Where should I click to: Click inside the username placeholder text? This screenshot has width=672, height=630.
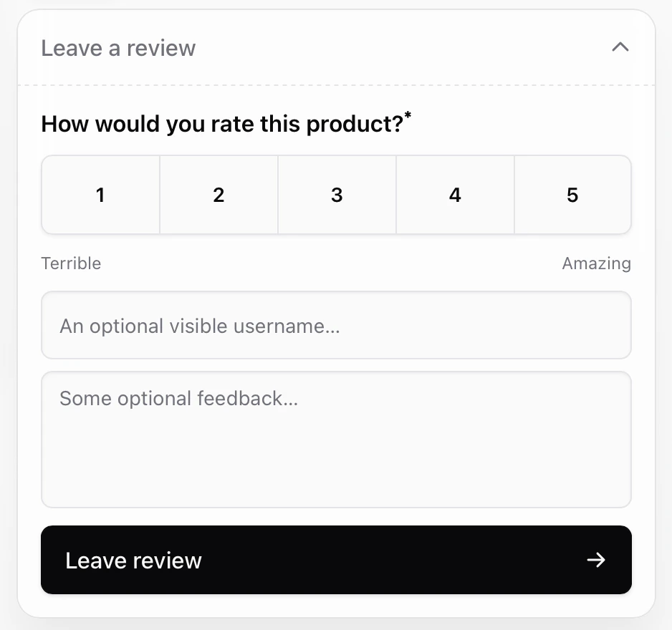tap(200, 326)
